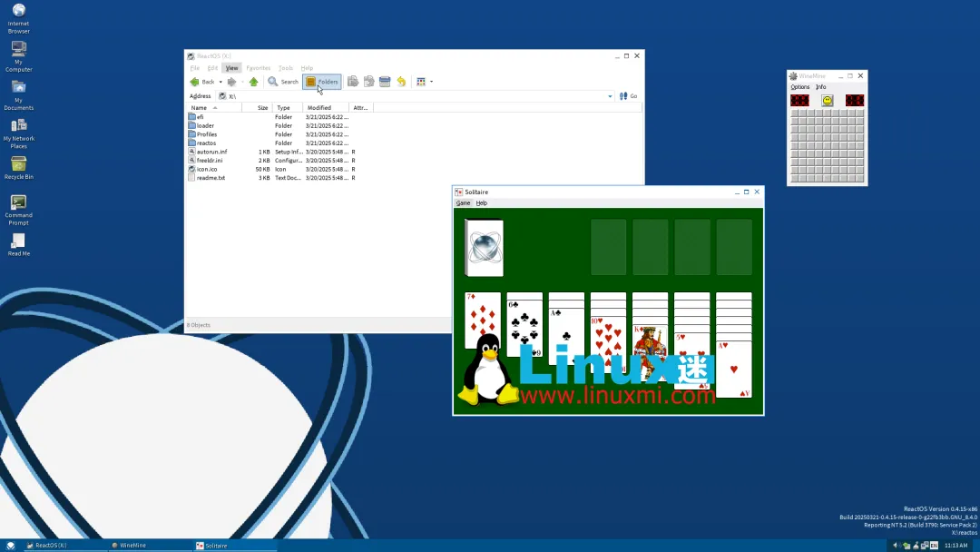The height and width of the screenshot is (552, 980).
Task: Open the View menu in Explorer
Action: (232, 68)
